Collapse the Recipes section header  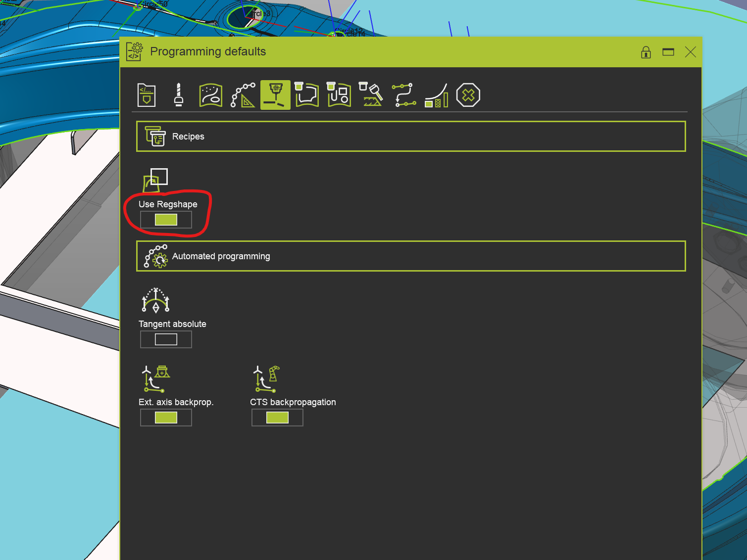pos(411,137)
